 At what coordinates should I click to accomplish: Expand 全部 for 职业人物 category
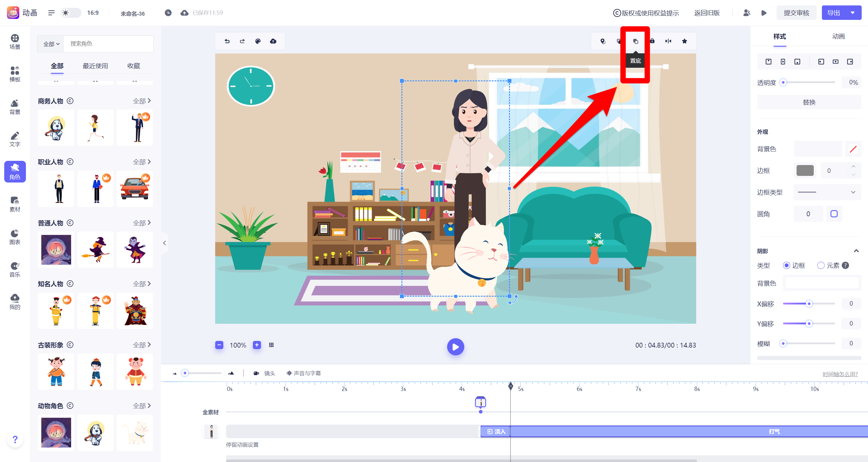tap(142, 162)
